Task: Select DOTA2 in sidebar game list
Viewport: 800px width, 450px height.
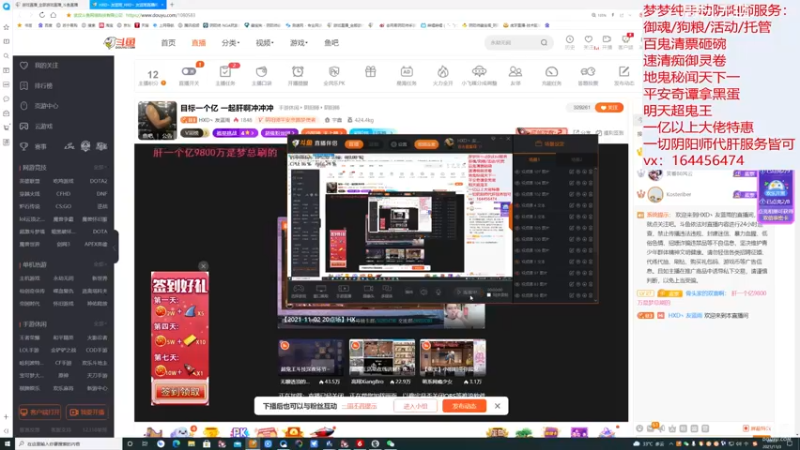Action: [98, 181]
